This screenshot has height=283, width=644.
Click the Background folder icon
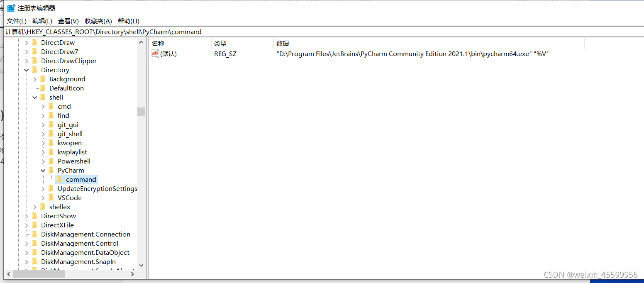(x=43, y=79)
